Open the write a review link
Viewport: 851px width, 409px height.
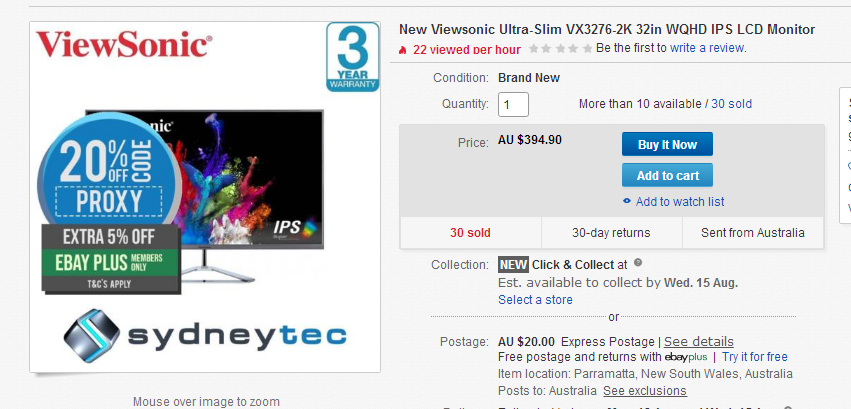coord(708,48)
